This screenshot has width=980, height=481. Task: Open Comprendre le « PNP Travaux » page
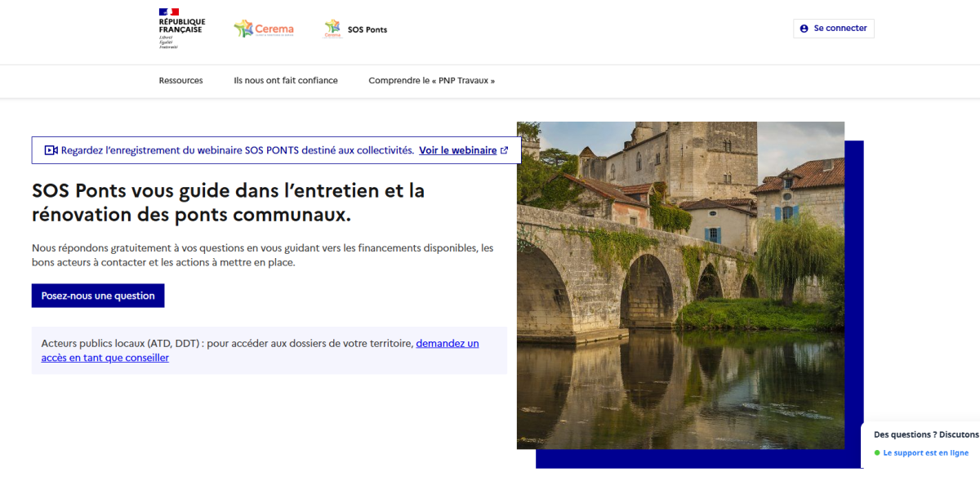(x=431, y=81)
